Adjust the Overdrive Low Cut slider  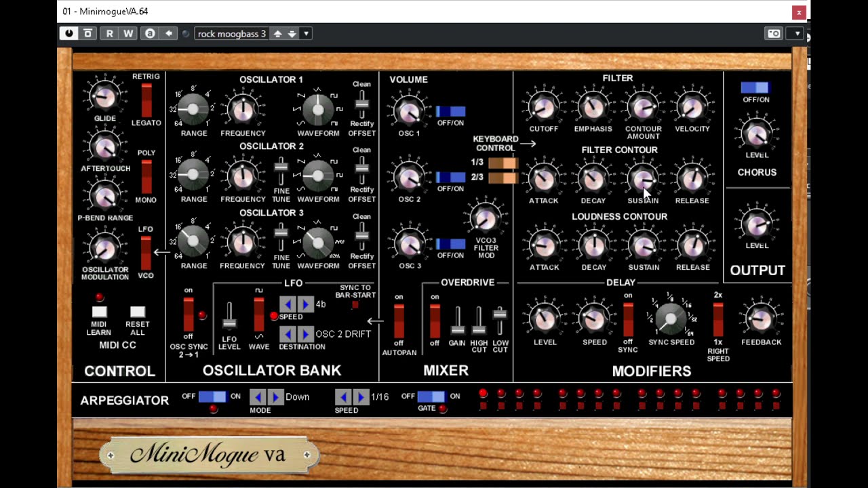point(500,321)
